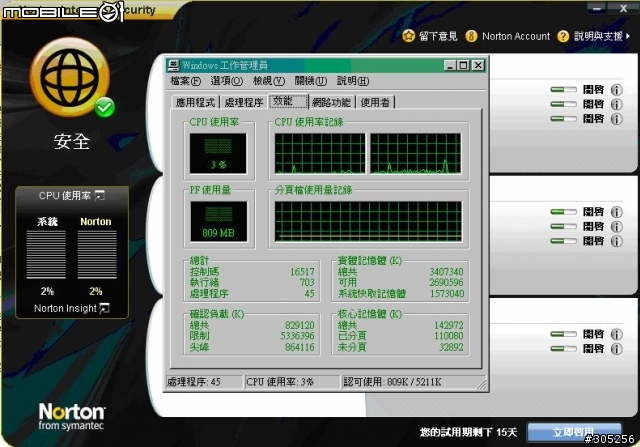Click info icon of top panel's third row
The height and width of the screenshot is (447, 640).
pos(616,119)
